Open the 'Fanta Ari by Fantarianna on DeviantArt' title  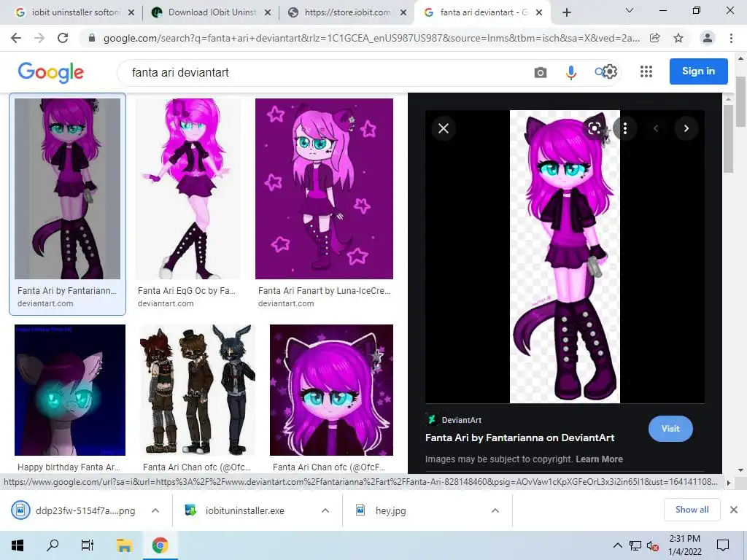519,437
